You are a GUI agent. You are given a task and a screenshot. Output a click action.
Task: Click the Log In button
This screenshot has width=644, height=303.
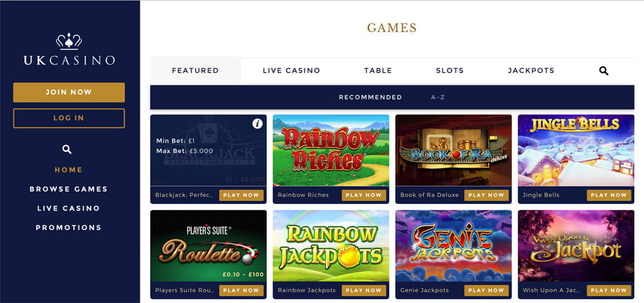pos(69,118)
